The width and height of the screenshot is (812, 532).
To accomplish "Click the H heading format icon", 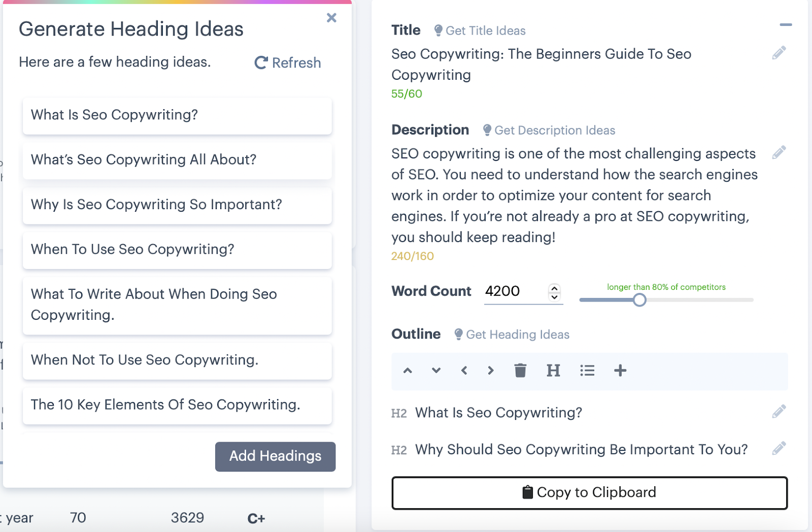I will [x=553, y=371].
